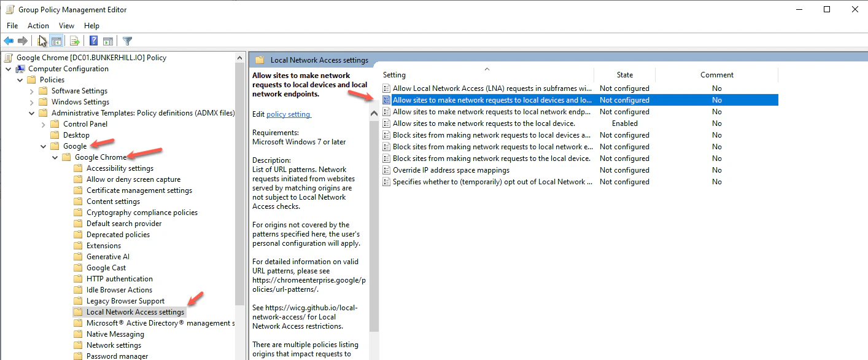
Task: Select Cryptography compliance policies folder
Action: pos(142,213)
